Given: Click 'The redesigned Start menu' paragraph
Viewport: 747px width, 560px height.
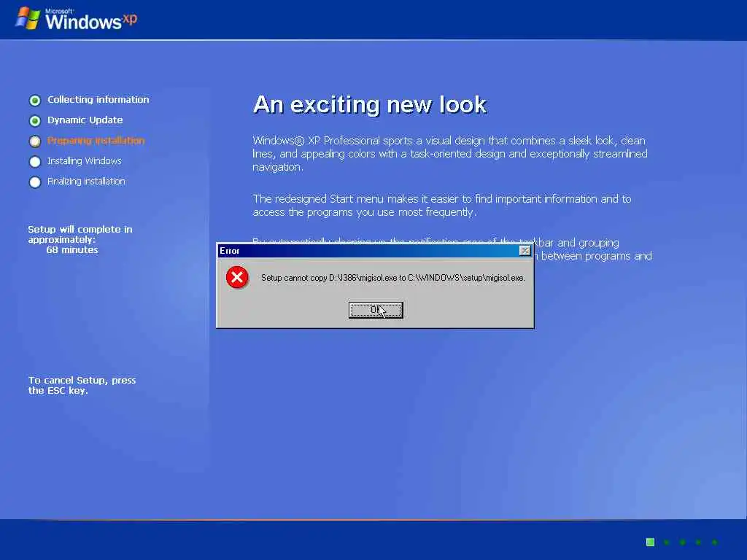Looking at the screenshot, I should [442, 205].
